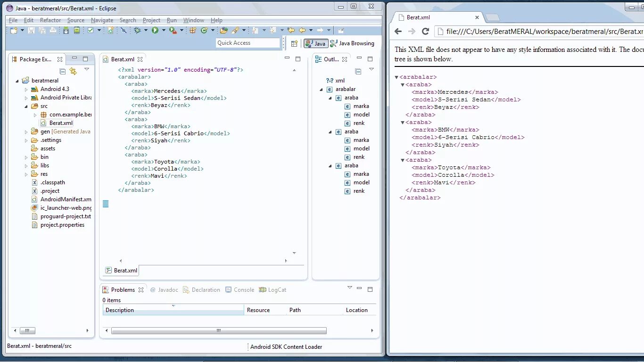Open the Outline view menu triangle
The width and height of the screenshot is (644, 362).
(x=372, y=69)
